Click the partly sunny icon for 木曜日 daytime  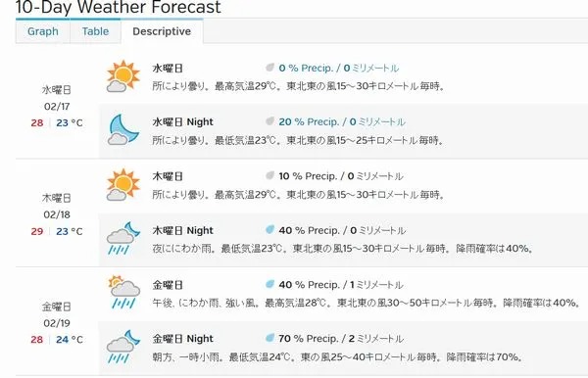[x=123, y=185]
